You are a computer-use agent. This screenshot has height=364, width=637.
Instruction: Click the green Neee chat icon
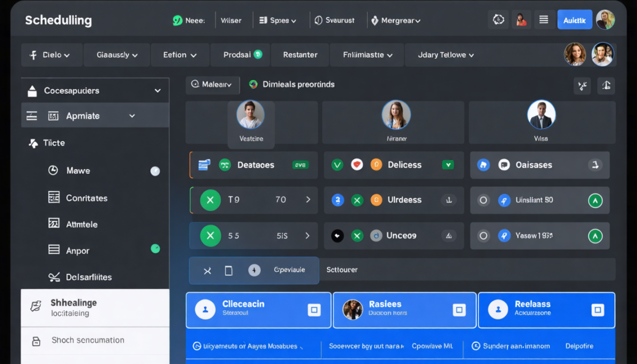(x=177, y=21)
